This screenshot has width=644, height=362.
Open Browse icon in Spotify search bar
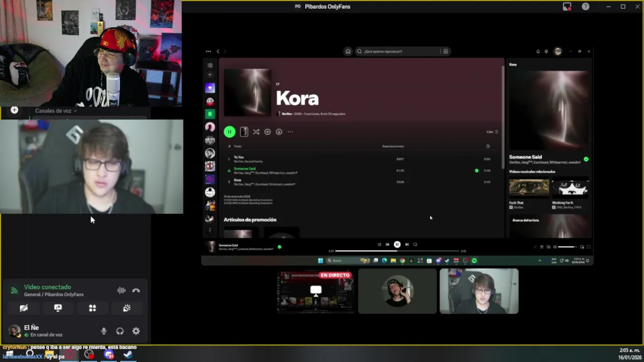tap(445, 51)
